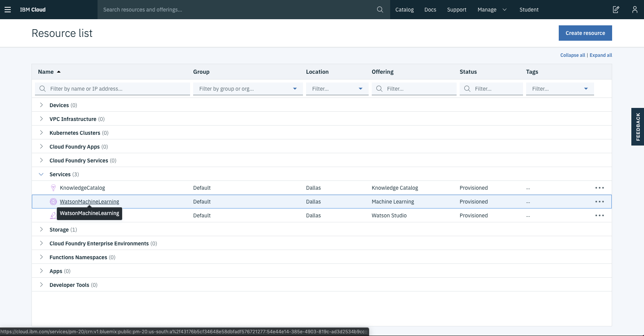Expand the Devices section
Image resolution: width=644 pixels, height=336 pixels.
pos(41,105)
